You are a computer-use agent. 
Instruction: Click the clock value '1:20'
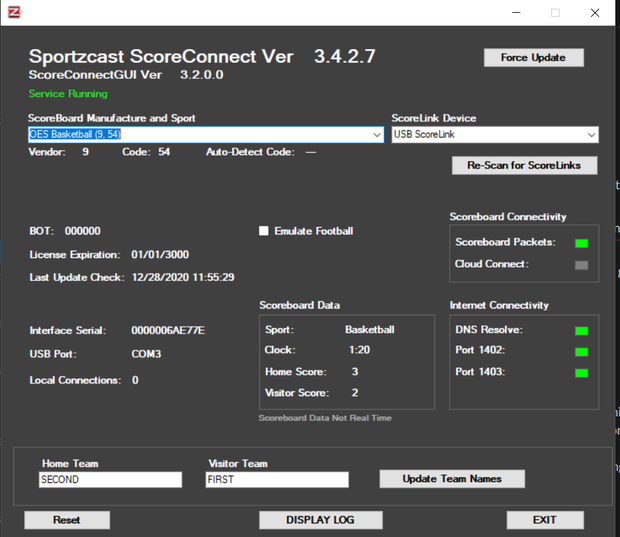[359, 350]
